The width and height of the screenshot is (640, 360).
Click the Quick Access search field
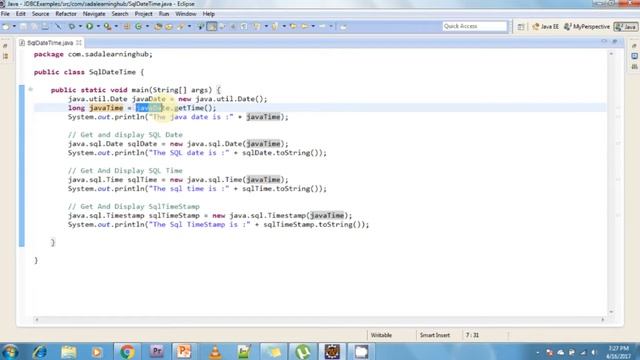474,26
